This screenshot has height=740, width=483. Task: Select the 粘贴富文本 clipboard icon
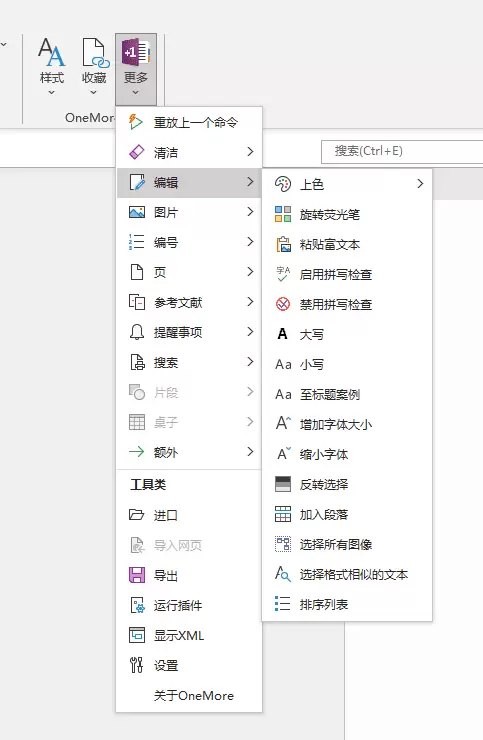[x=283, y=244]
